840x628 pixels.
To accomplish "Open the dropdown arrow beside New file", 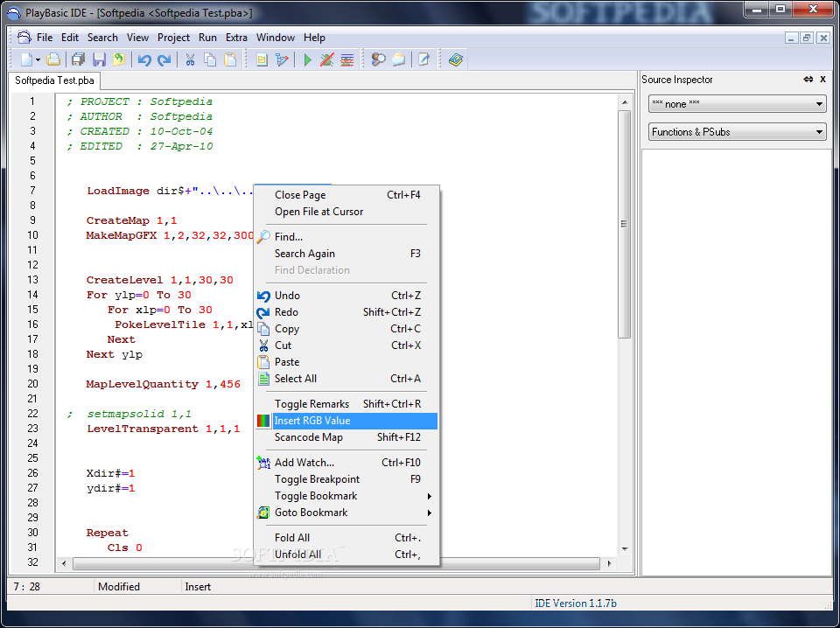I will point(38,60).
